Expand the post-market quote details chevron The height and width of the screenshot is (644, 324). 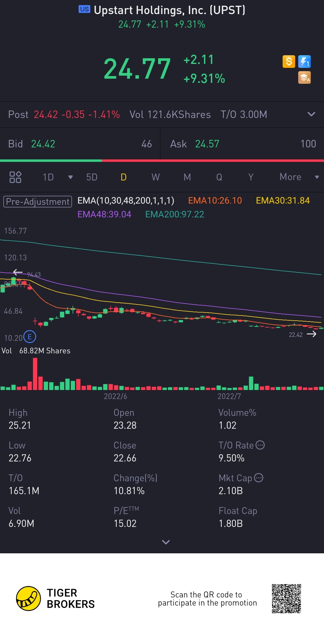[311, 114]
